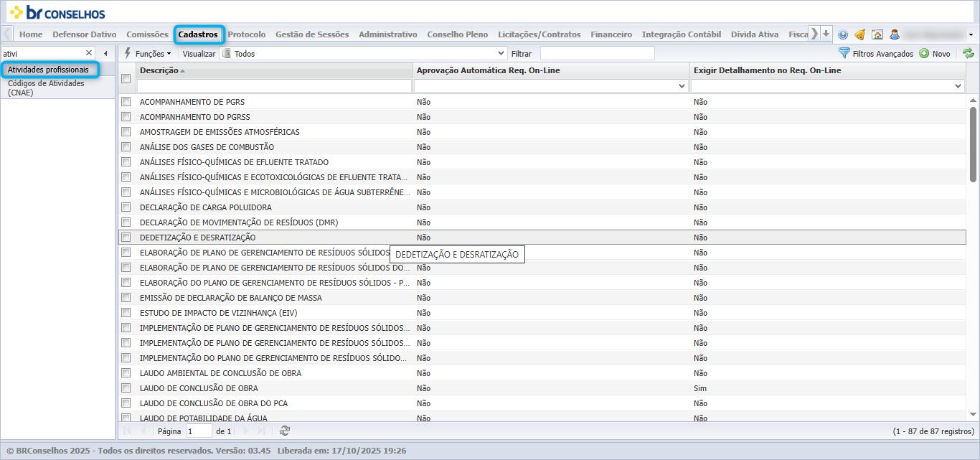This screenshot has width=980, height=460.
Task: Clear the sidebar search with the X icon
Action: pos(89,53)
